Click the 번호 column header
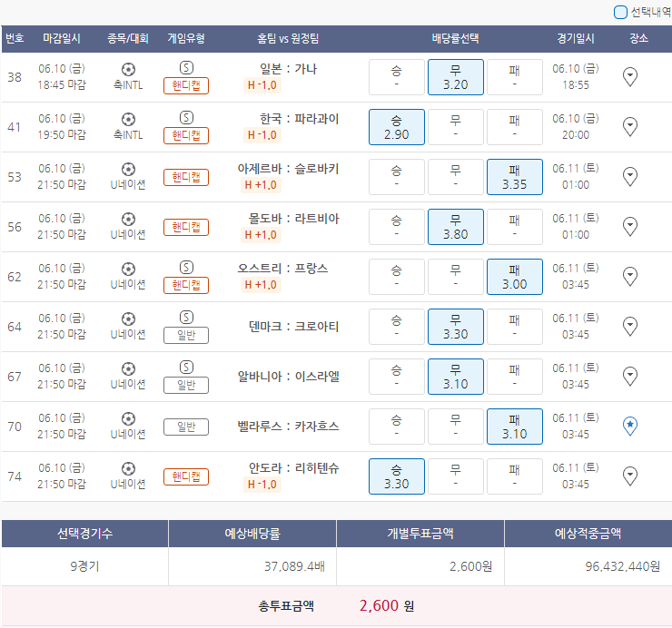The image size is (672, 628). pos(15,38)
